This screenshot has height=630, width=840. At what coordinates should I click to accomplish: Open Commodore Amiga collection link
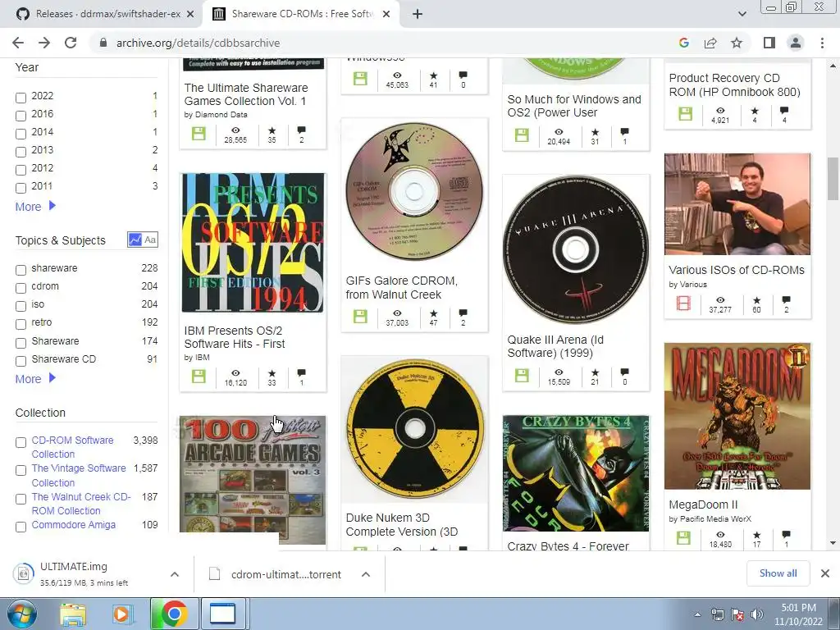pyautogui.click(x=73, y=525)
